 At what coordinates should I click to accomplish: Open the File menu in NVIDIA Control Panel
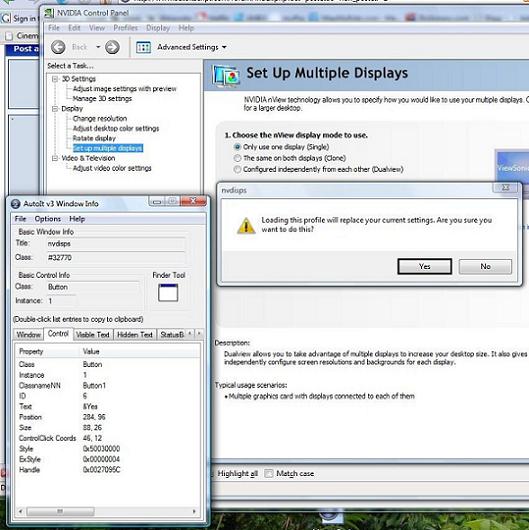54,28
